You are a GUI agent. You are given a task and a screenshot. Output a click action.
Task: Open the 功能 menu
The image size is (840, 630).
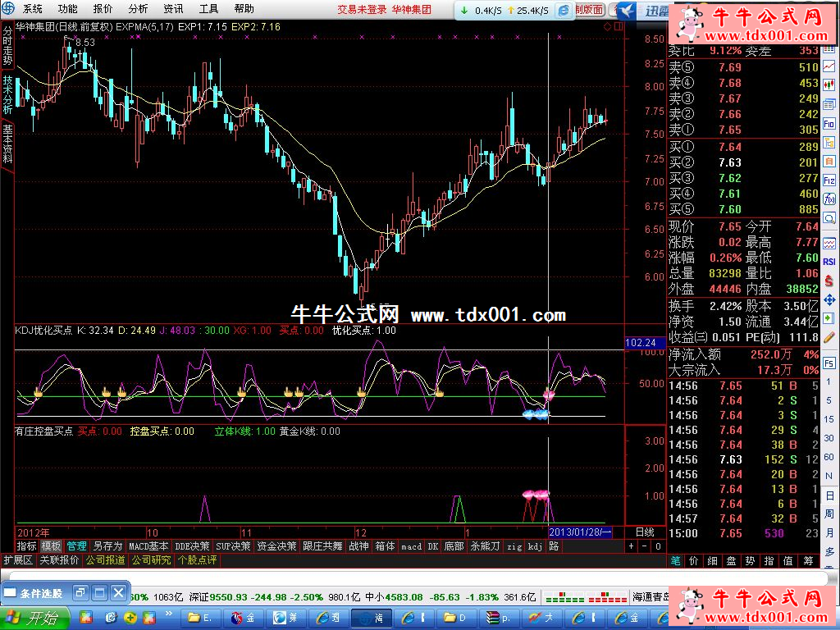67,9
